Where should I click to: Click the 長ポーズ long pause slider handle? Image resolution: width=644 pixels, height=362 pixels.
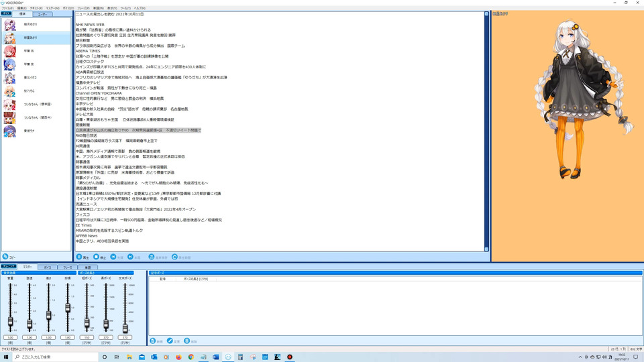pos(106,324)
